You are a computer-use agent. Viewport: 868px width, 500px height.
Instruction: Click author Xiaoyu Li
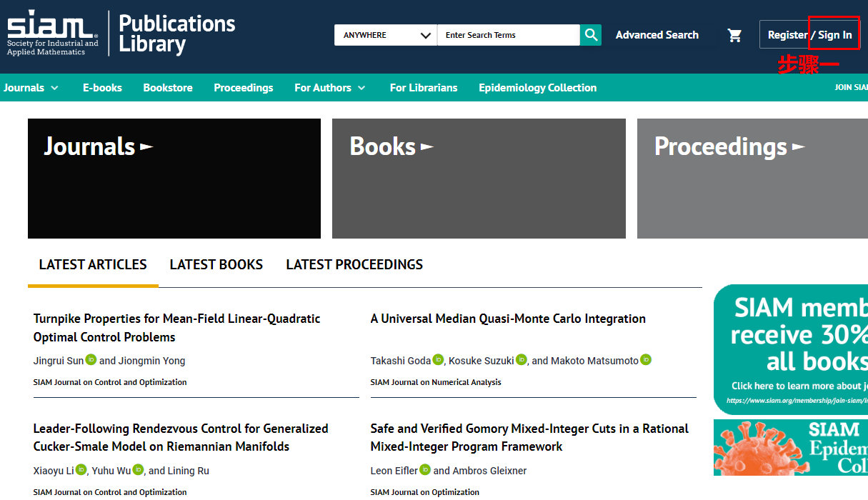tap(54, 471)
